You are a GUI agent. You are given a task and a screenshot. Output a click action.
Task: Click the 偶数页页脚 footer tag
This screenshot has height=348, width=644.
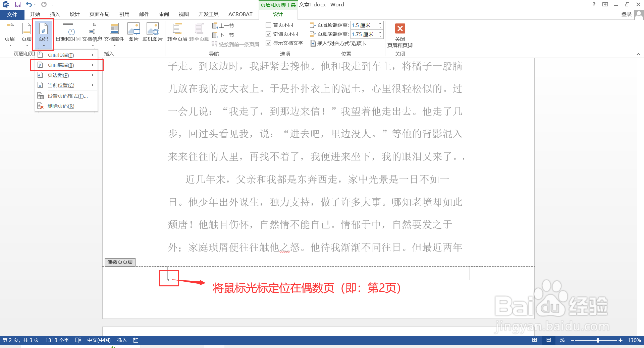(x=120, y=262)
